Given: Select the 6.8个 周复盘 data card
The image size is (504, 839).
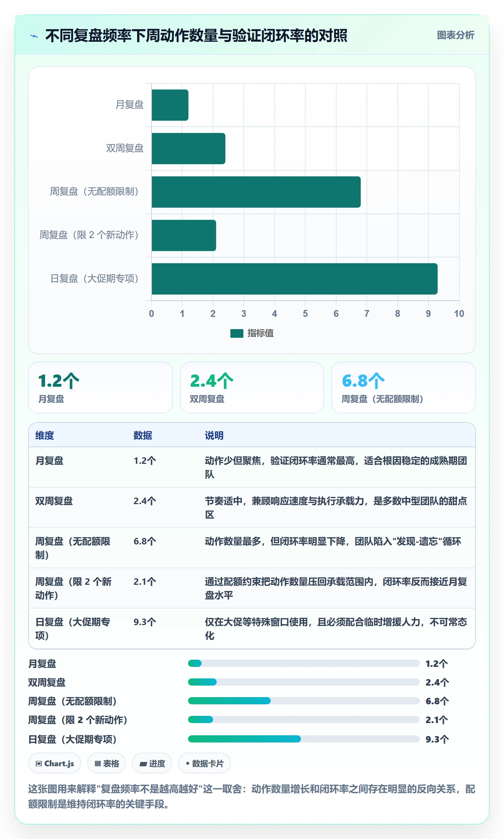Looking at the screenshot, I should [403, 387].
